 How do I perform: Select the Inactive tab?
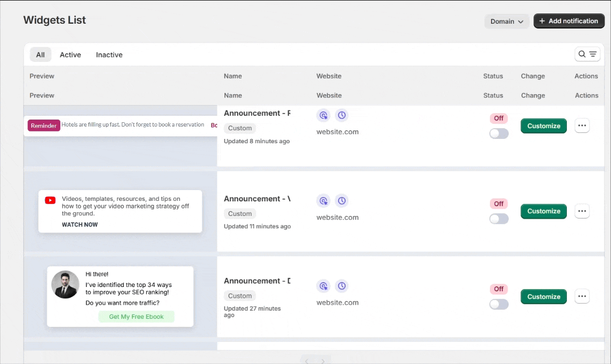pyautogui.click(x=109, y=55)
